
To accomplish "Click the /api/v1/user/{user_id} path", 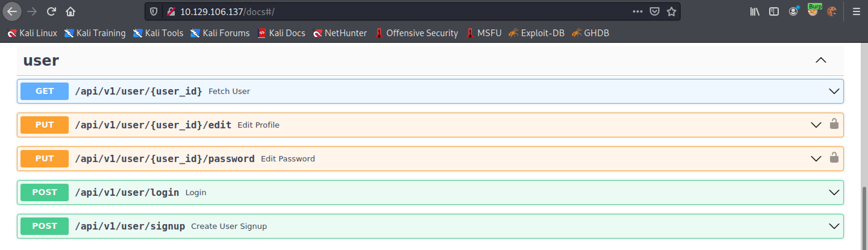I will [139, 91].
